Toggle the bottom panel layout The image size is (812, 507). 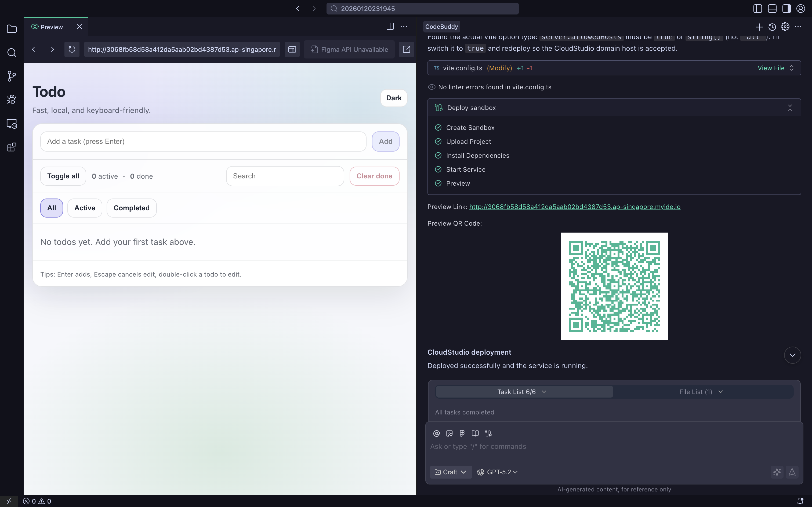(772, 9)
